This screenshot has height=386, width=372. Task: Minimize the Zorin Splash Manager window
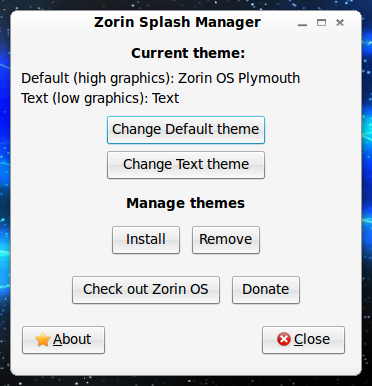pyautogui.click(x=302, y=23)
